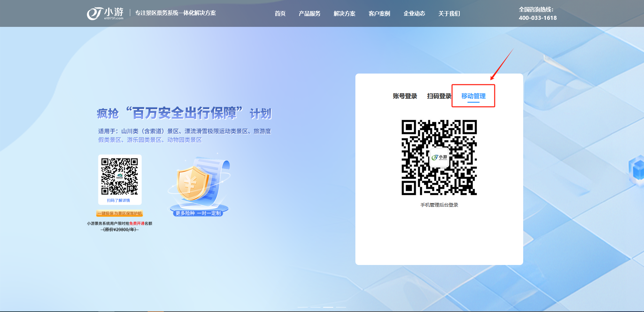Jump to last carousel slide indicator
The width and height of the screenshot is (644, 312).
[341, 307]
